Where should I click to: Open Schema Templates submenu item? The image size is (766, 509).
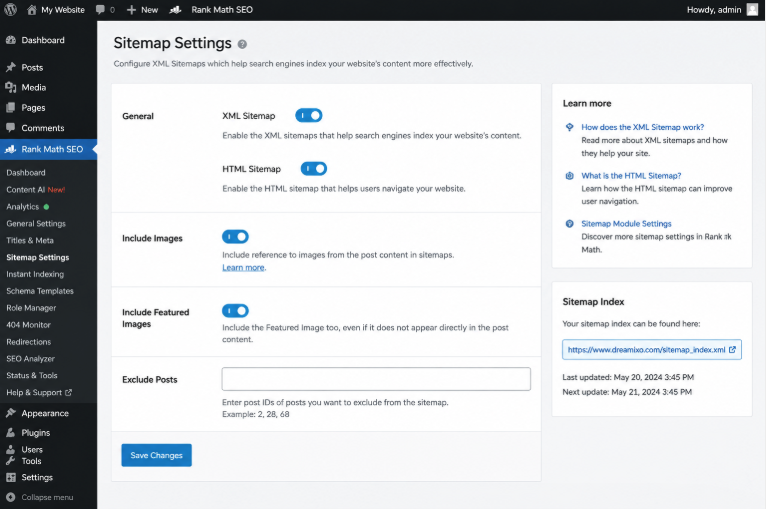(x=40, y=291)
